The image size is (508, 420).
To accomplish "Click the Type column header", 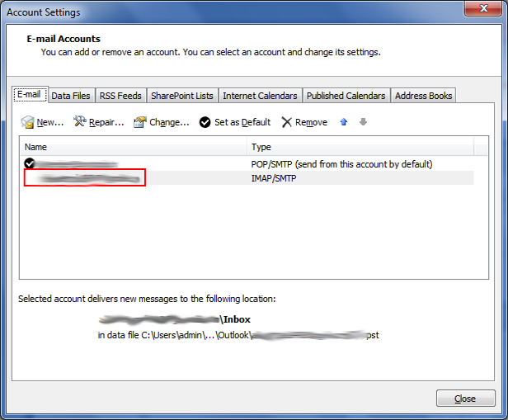I will tap(360, 147).
